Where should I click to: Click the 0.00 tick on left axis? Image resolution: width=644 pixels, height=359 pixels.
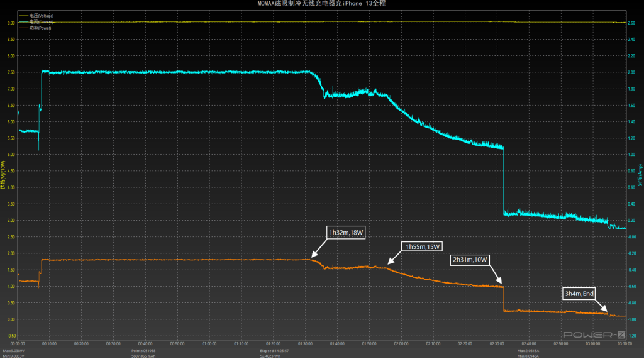click(11, 319)
